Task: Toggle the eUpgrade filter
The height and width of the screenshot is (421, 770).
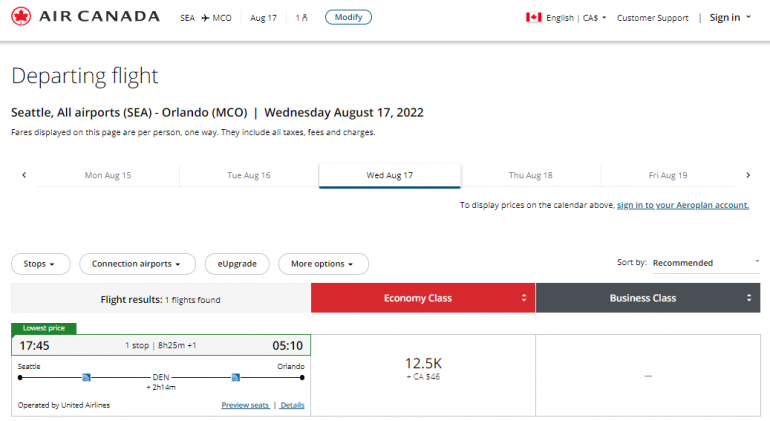Action: pyautogui.click(x=237, y=264)
